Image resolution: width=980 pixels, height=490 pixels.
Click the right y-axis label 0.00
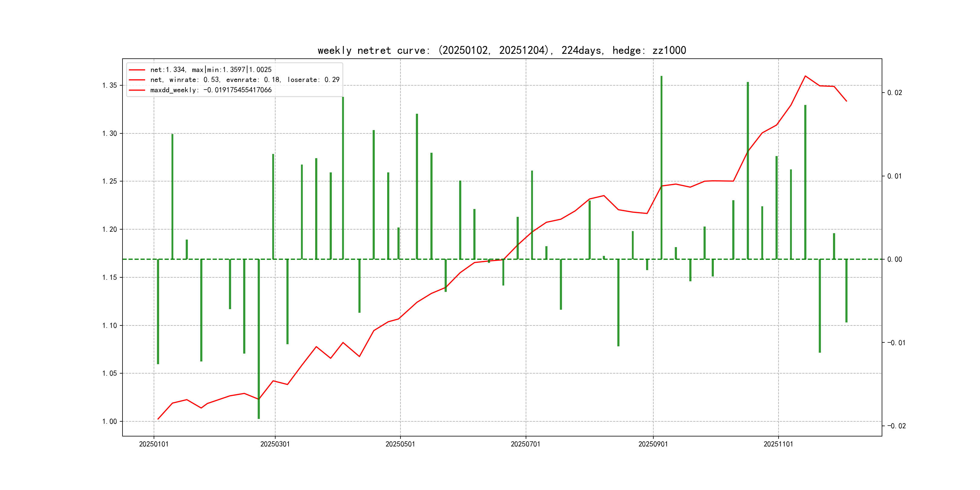coord(894,260)
